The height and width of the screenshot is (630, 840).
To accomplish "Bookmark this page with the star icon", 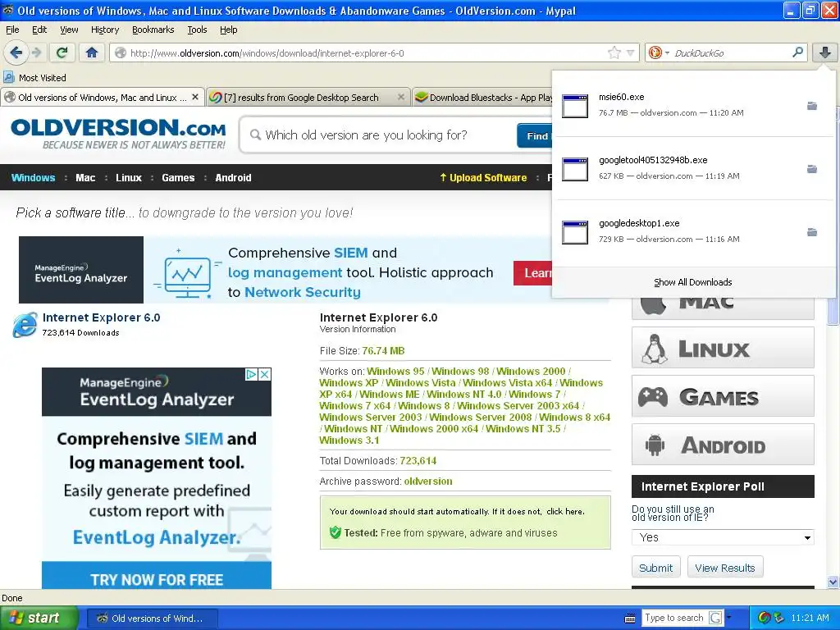I will [614, 52].
